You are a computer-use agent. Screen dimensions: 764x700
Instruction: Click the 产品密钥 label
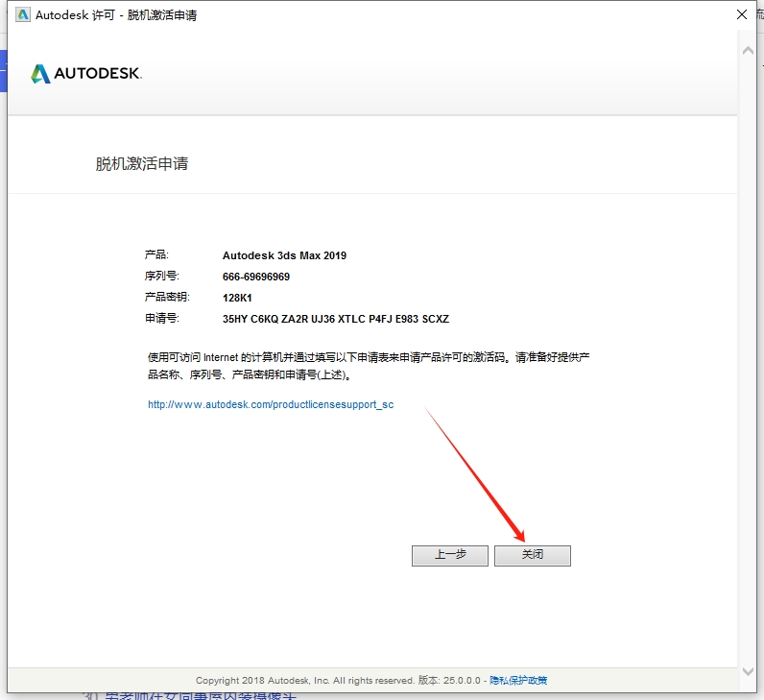point(167,297)
